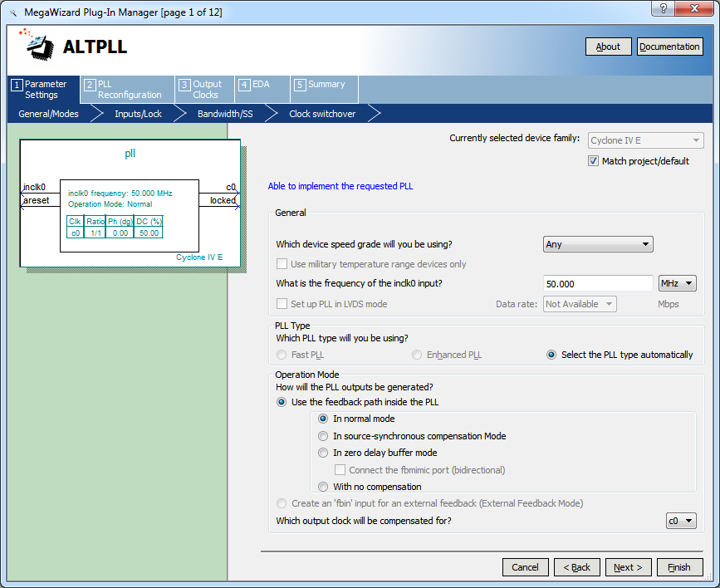Click the About button
Viewport: 720px width, 588px height.
pos(608,47)
